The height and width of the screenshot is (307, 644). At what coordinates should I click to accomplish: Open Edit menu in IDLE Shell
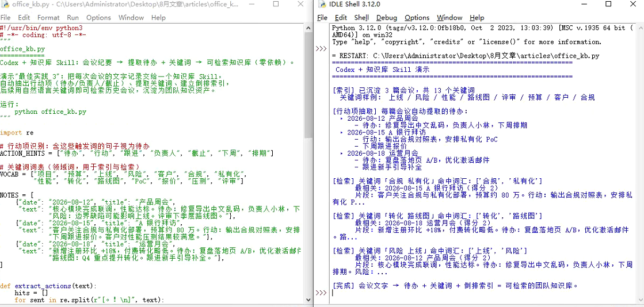[341, 18]
